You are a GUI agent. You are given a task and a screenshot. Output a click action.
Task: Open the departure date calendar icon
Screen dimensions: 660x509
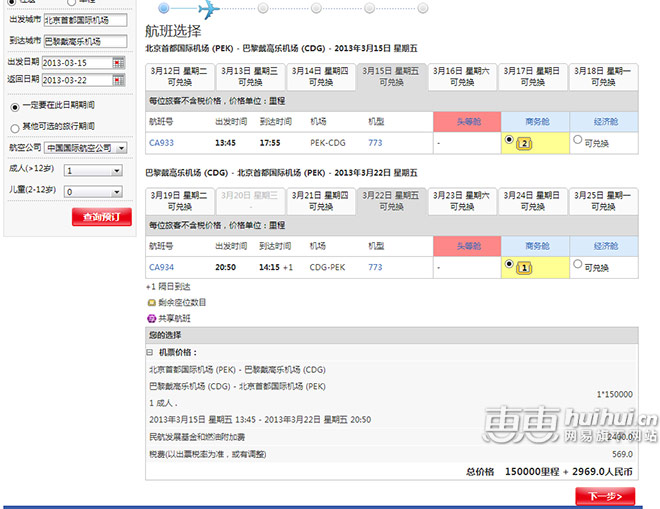119,63
